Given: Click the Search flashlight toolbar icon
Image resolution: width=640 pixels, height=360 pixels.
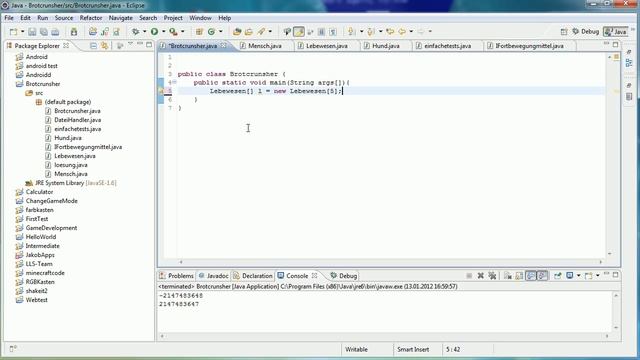Looking at the screenshot, I should pyautogui.click(x=261, y=31).
